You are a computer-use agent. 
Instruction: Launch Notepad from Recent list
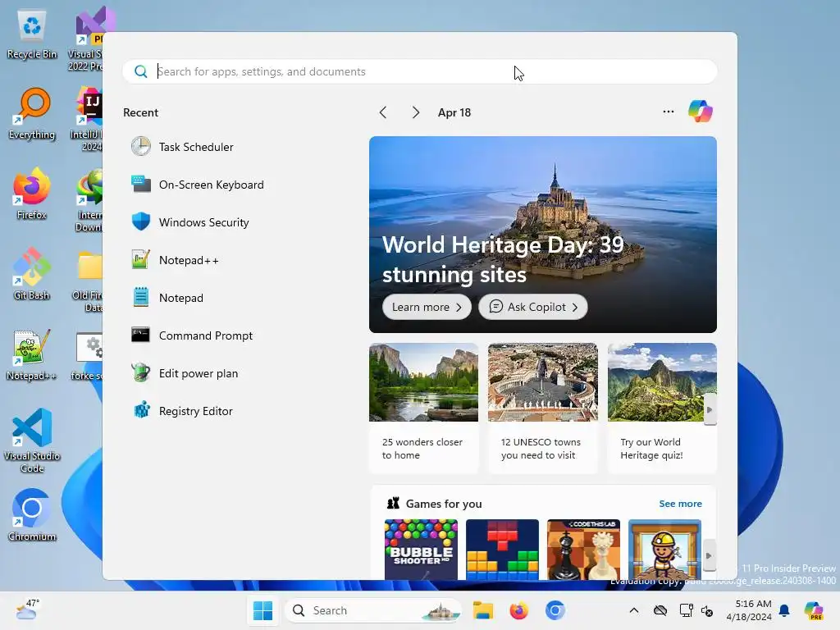(x=167, y=298)
